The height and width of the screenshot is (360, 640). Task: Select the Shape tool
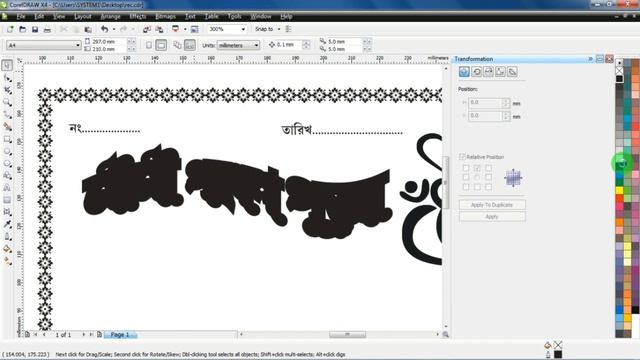tap(7, 78)
